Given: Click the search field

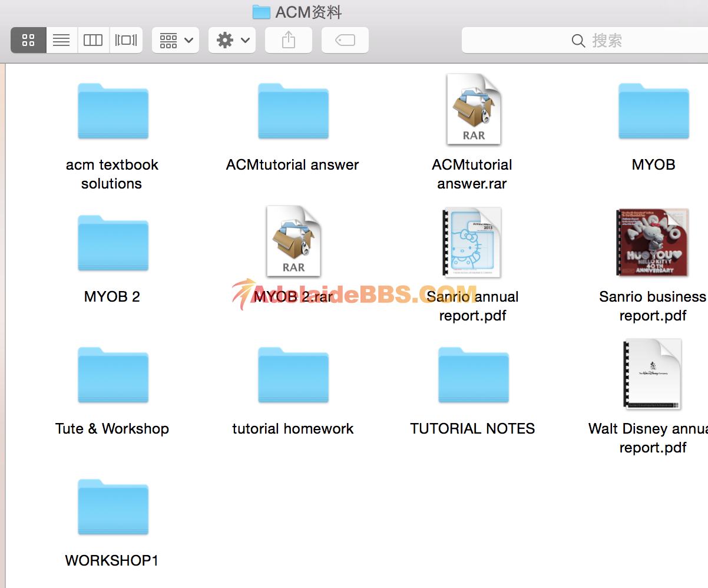Looking at the screenshot, I should click(589, 40).
